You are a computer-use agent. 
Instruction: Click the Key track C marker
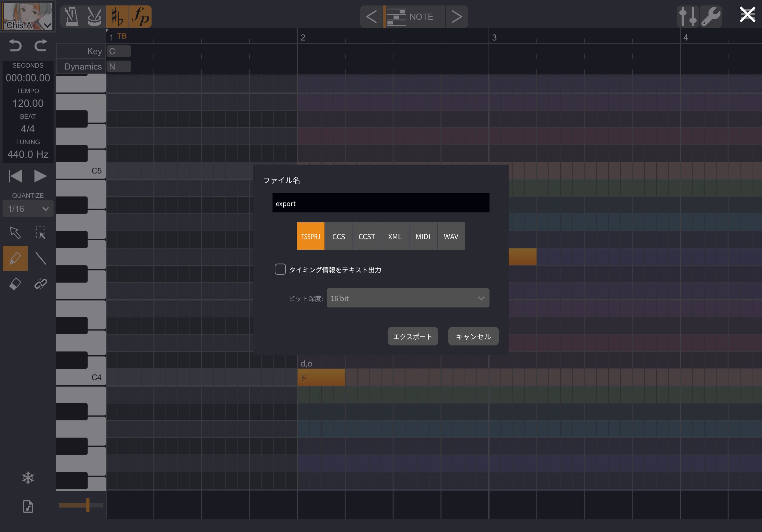118,51
